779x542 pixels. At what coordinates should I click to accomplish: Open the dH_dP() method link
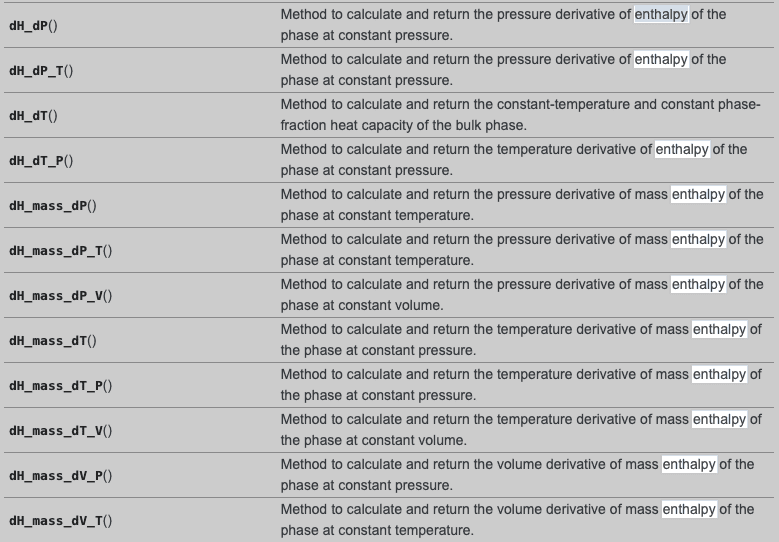click(x=33, y=25)
